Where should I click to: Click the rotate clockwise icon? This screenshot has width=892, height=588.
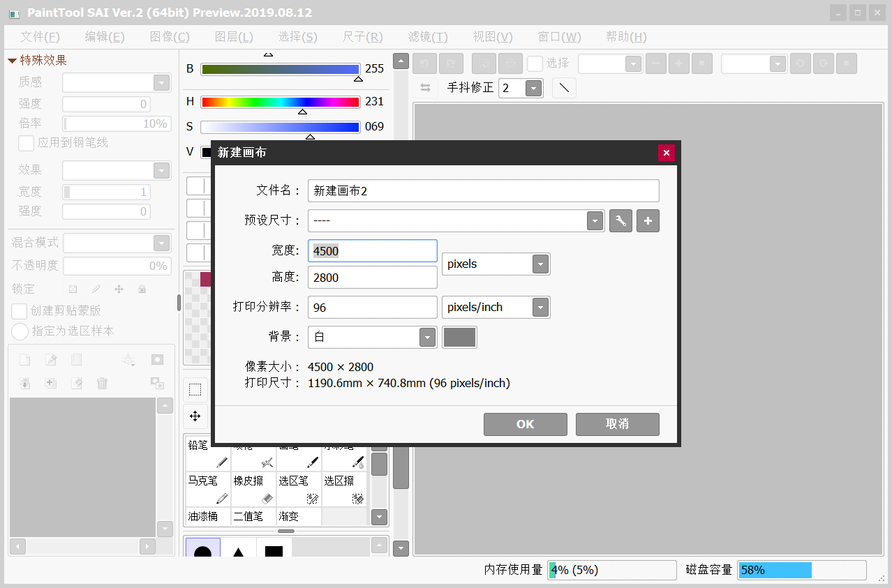[824, 63]
